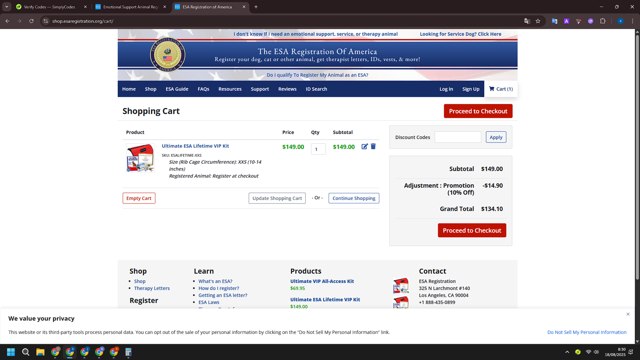Click Do Not Sell My Personal Information
Screen dimensions: 640x360
(x=587, y=332)
